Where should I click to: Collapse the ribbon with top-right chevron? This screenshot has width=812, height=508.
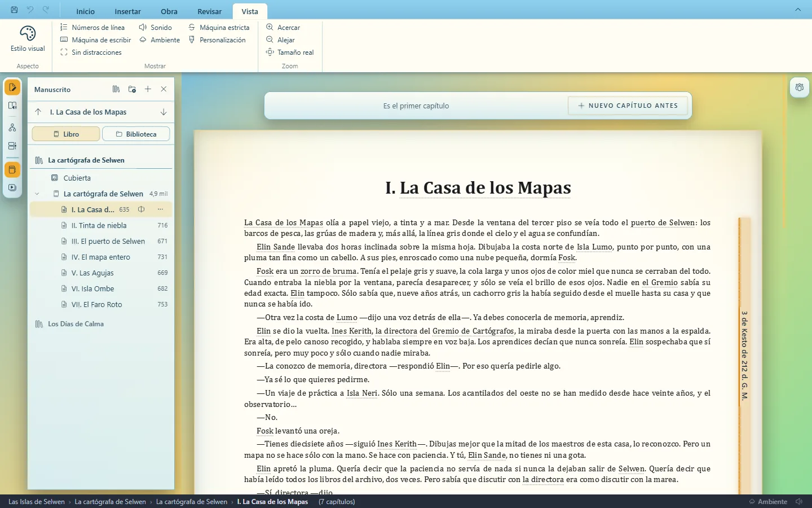click(x=798, y=10)
